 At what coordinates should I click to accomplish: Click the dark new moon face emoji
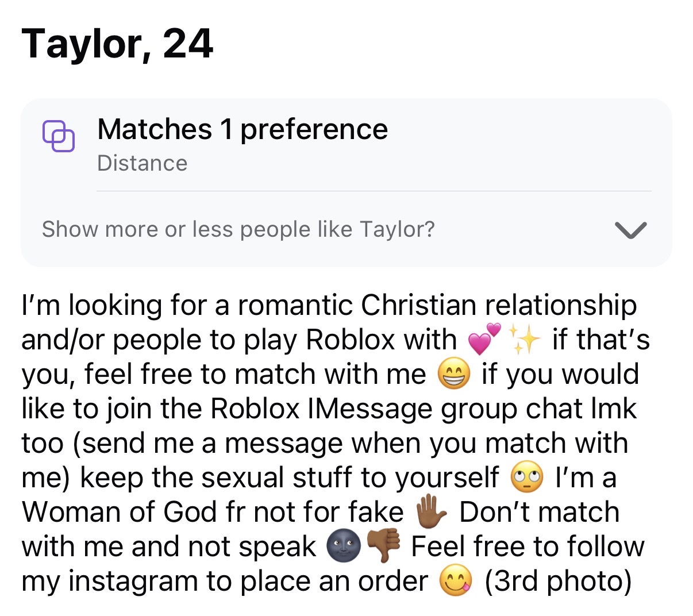[x=343, y=546]
